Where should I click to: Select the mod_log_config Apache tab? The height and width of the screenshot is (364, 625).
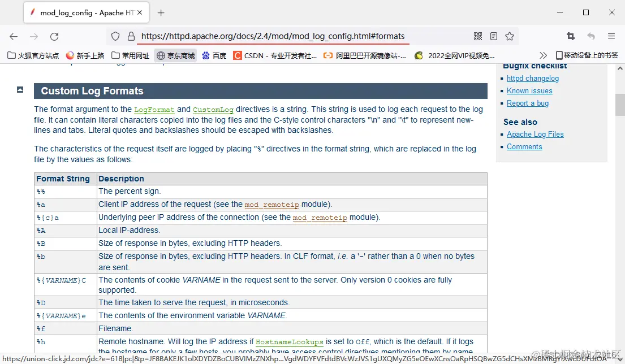point(86,12)
